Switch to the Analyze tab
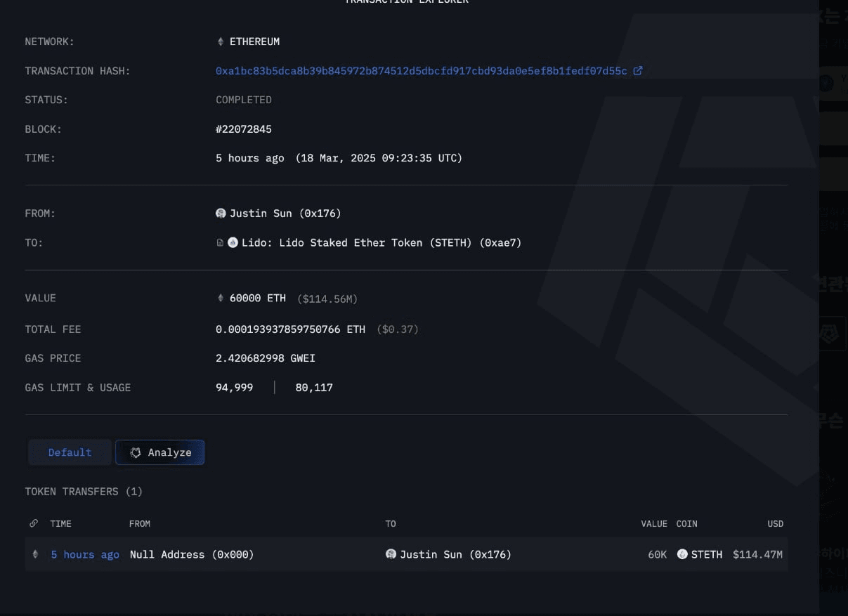This screenshot has height=616, width=848. coord(160,452)
